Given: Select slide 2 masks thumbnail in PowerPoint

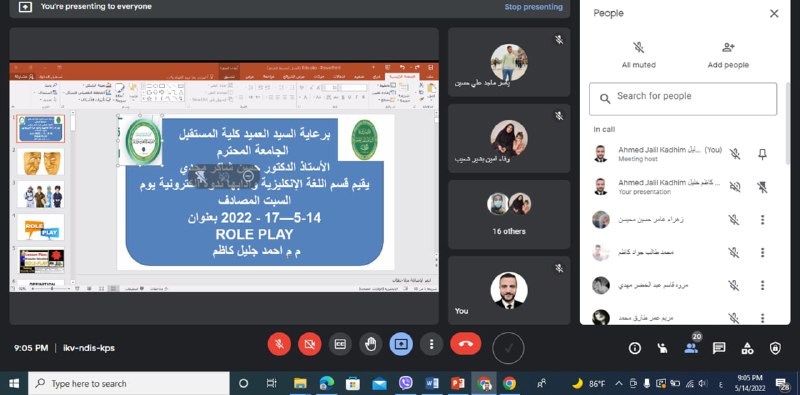Looking at the screenshot, I should 41,161.
